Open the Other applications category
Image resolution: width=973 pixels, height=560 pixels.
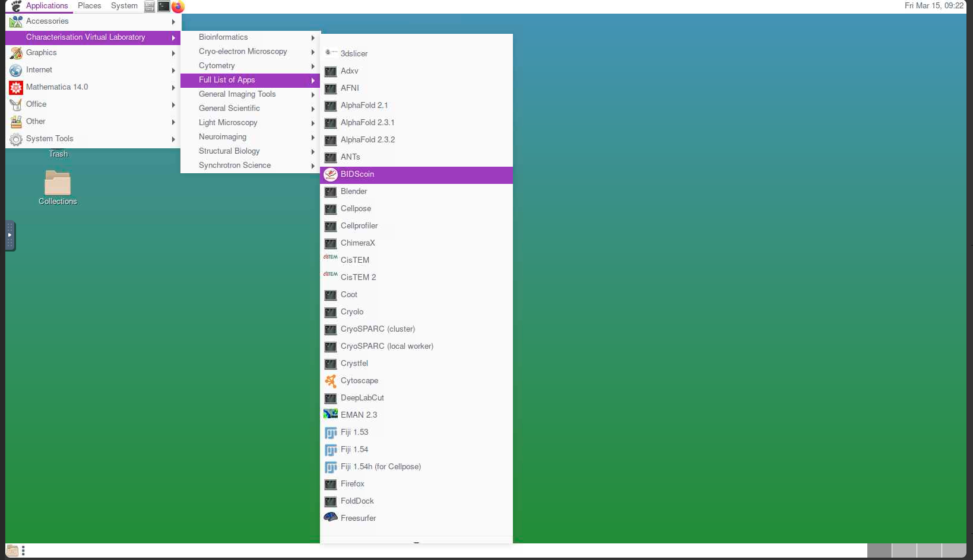pyautogui.click(x=93, y=122)
